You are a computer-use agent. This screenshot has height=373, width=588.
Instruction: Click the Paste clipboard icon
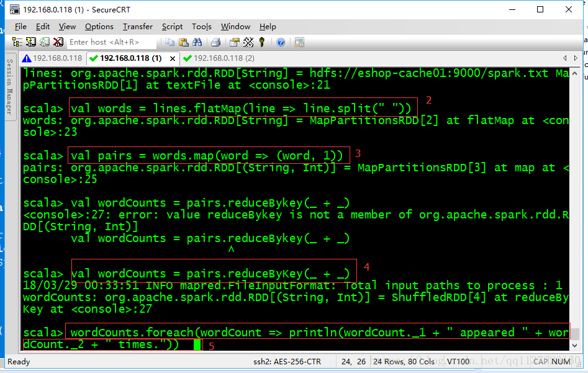click(x=183, y=42)
